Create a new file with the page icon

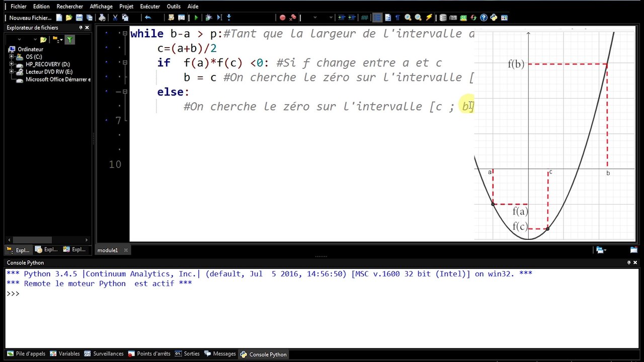click(59, 18)
